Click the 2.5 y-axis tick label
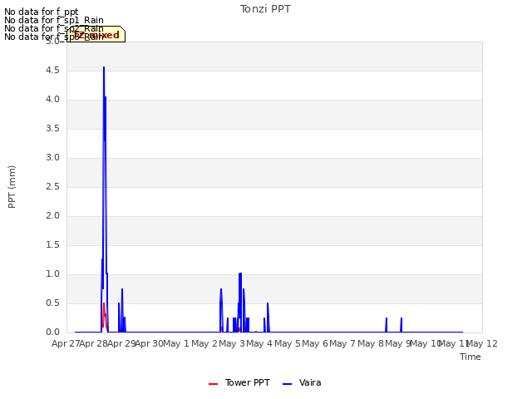This screenshot has width=532, height=399. [x=52, y=186]
